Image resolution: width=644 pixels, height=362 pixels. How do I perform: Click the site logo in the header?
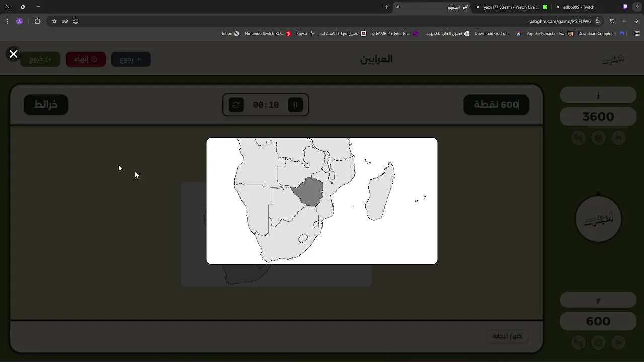pos(613,59)
